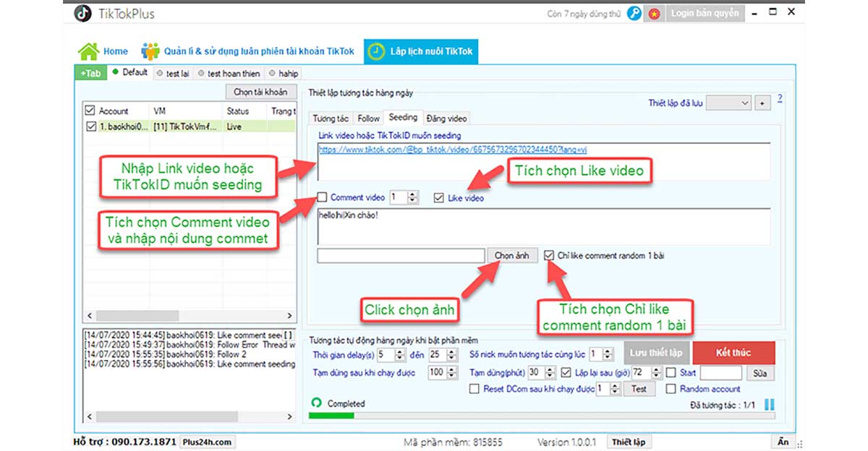Open the Tương tác settings tab
Viewport: 868px width, 451px height.
(x=331, y=119)
